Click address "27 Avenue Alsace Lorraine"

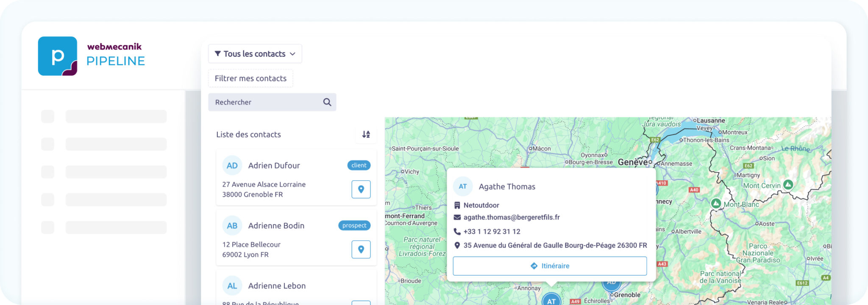point(264,185)
